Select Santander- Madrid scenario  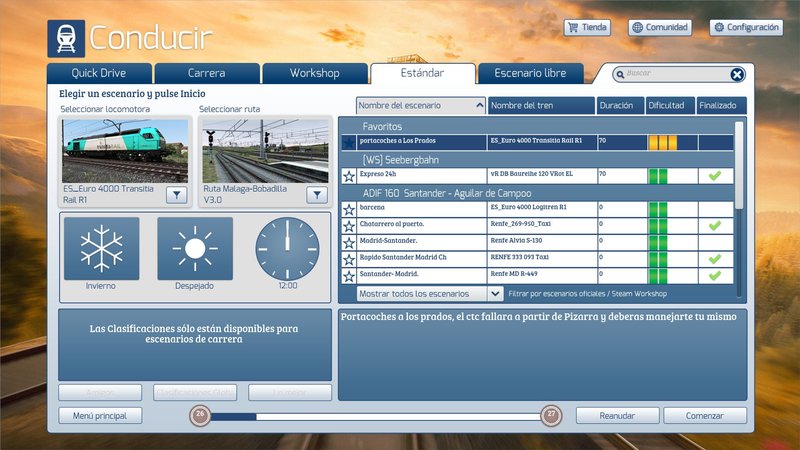(537, 276)
